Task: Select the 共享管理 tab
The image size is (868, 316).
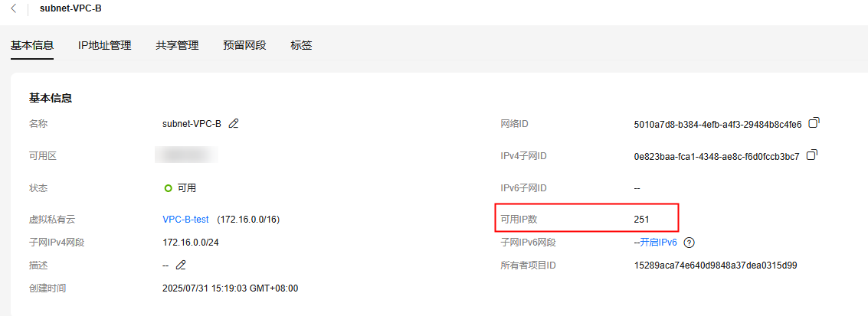Action: tap(177, 45)
